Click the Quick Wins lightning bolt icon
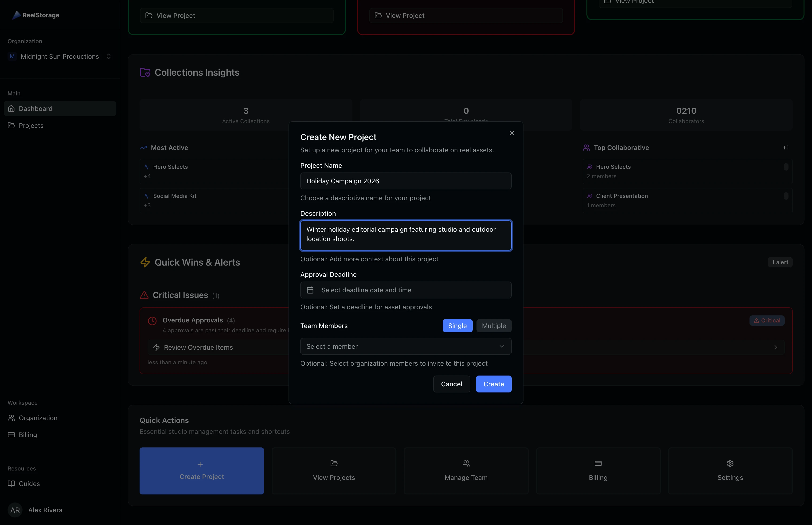 (145, 262)
